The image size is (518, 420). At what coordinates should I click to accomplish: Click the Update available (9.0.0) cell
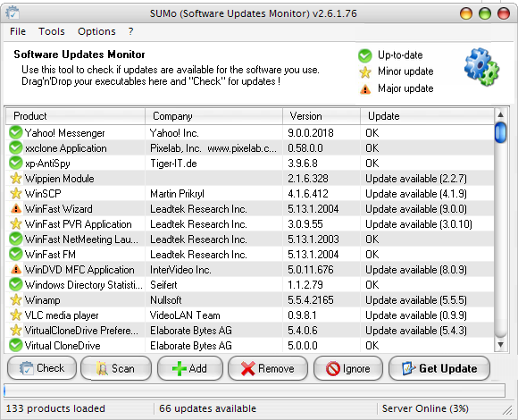416,209
